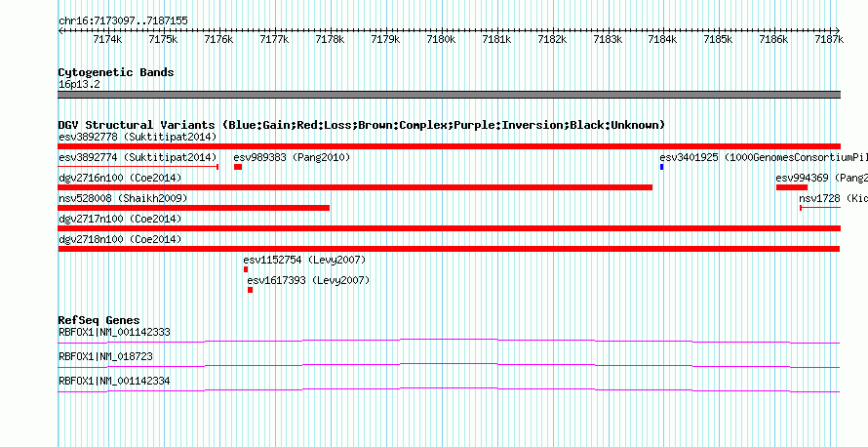Click the thin red nsv1728 variant line
Viewport: 868px width, 447px height.
pos(820,208)
